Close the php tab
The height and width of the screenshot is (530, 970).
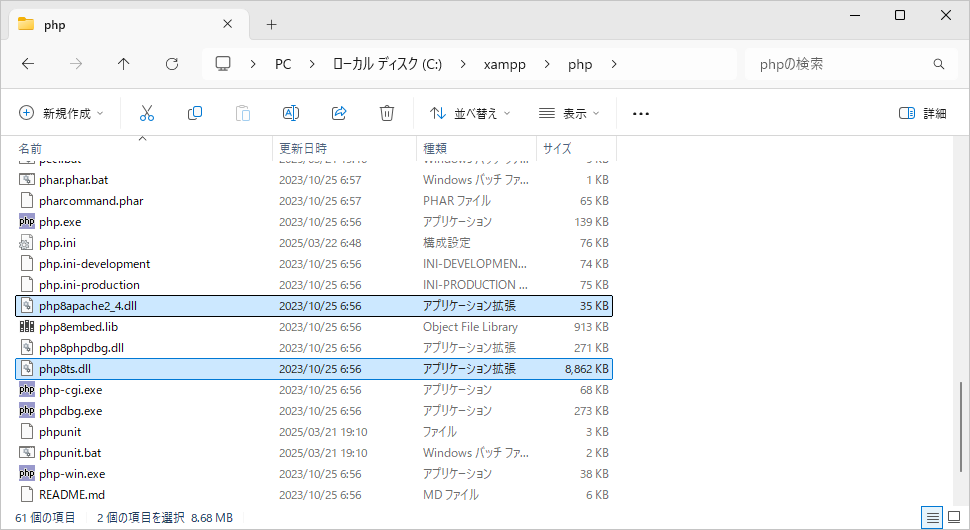(x=228, y=24)
